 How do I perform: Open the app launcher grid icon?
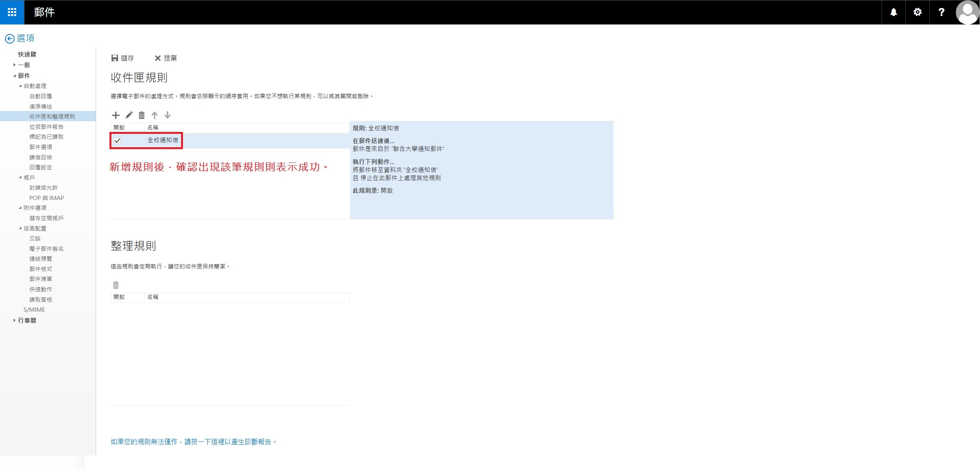[12, 12]
